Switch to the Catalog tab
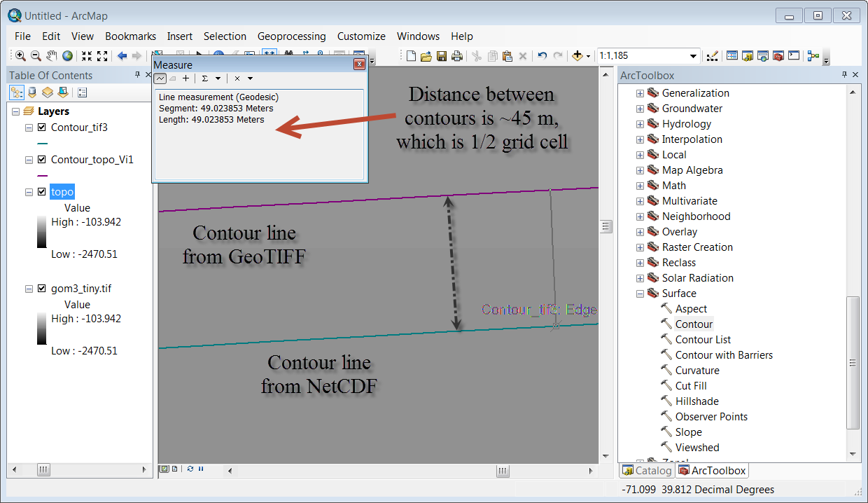This screenshot has width=868, height=503. [x=646, y=471]
